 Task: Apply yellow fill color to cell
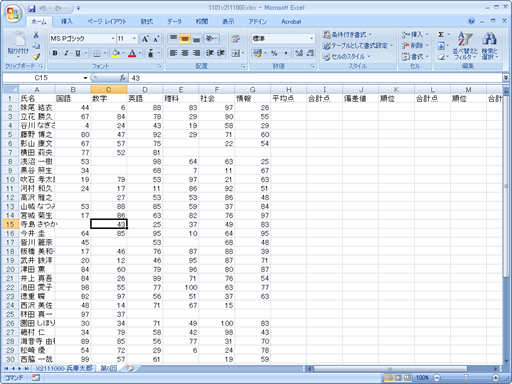[116, 53]
